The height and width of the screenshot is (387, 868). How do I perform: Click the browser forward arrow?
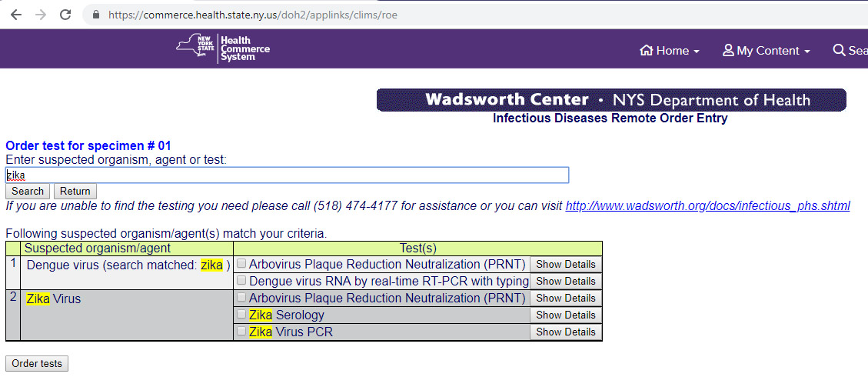(x=41, y=15)
